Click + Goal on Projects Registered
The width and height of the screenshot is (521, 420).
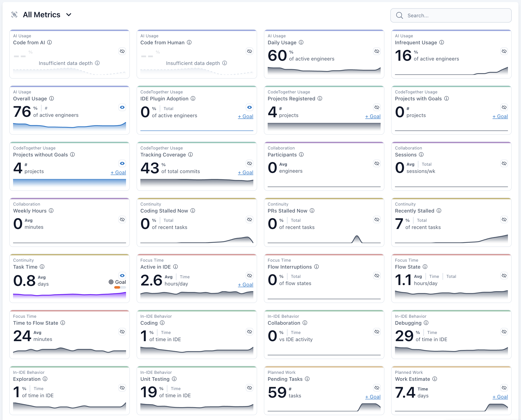tap(373, 116)
